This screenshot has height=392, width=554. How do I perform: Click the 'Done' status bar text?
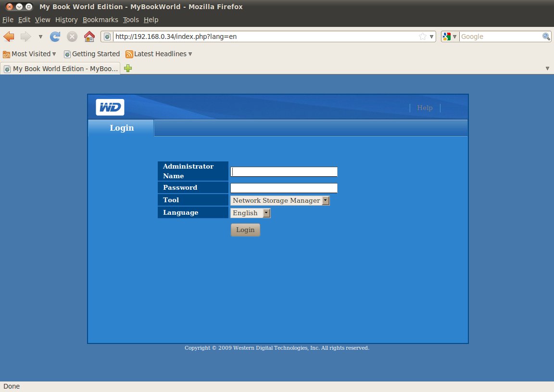[12, 386]
